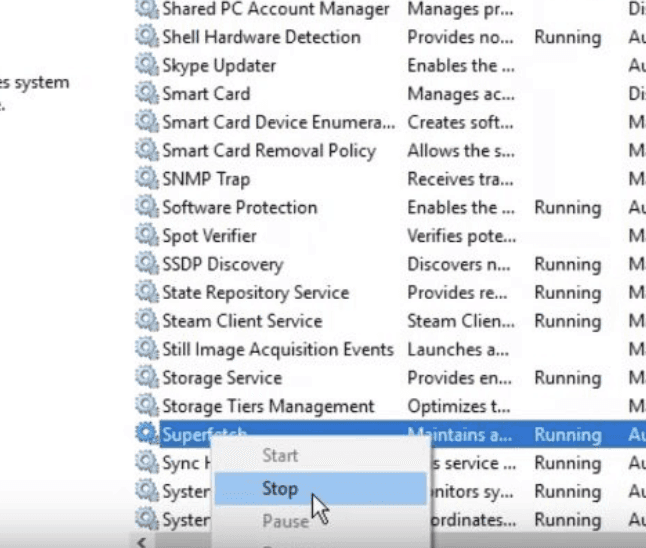Click the Smart Card service gear icon
Viewport: 646px width, 548px height.
coord(147,94)
